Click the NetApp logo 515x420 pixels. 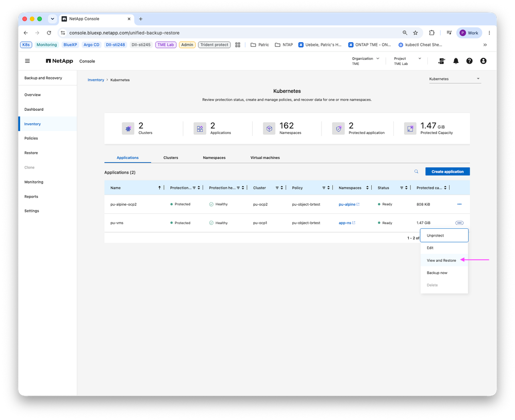tap(59, 61)
